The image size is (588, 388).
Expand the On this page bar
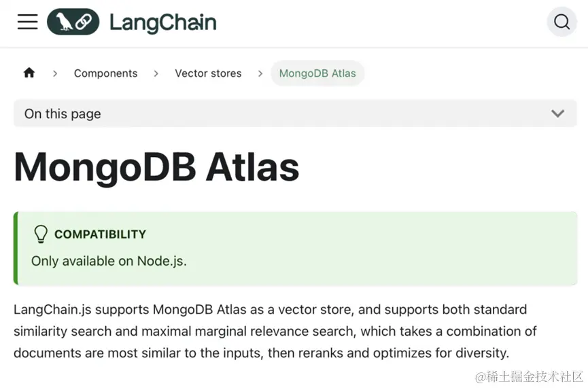coord(295,113)
